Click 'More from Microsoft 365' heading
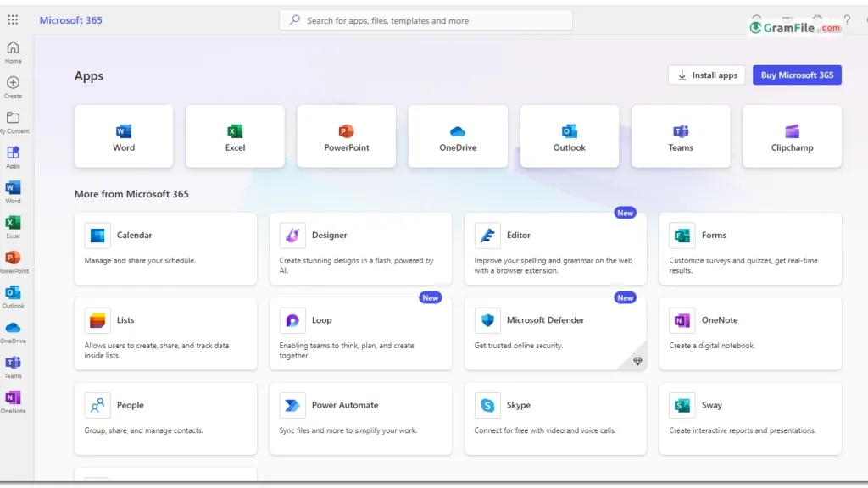Screen dimensions: 868x488 (131, 194)
